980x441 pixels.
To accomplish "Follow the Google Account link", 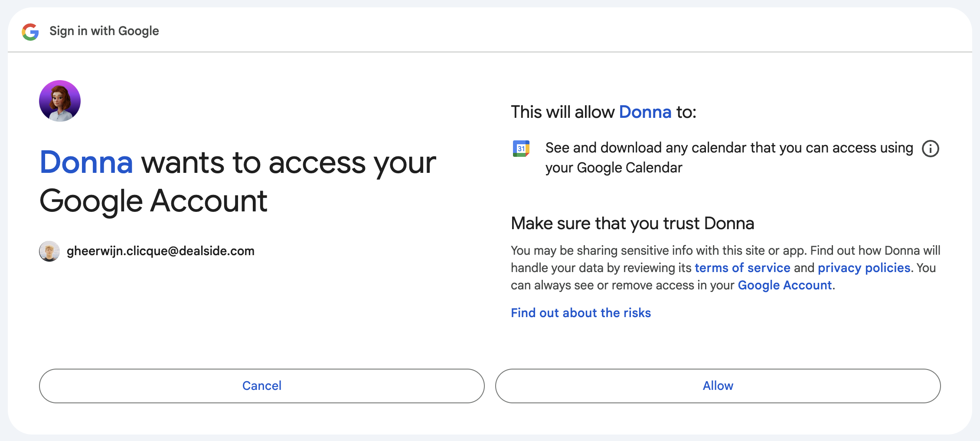I will coord(784,285).
